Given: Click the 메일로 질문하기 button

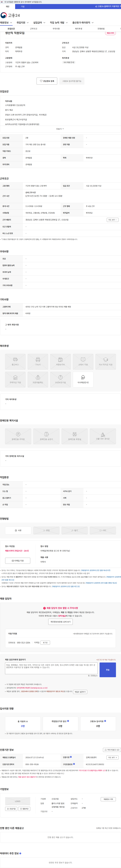Looking at the screenshot, I should click(80, 692).
